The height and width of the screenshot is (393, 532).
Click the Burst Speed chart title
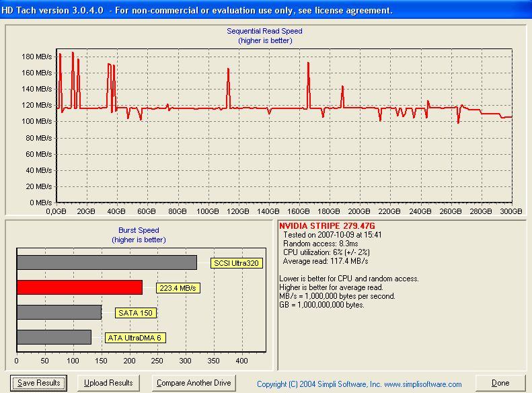[139, 230]
